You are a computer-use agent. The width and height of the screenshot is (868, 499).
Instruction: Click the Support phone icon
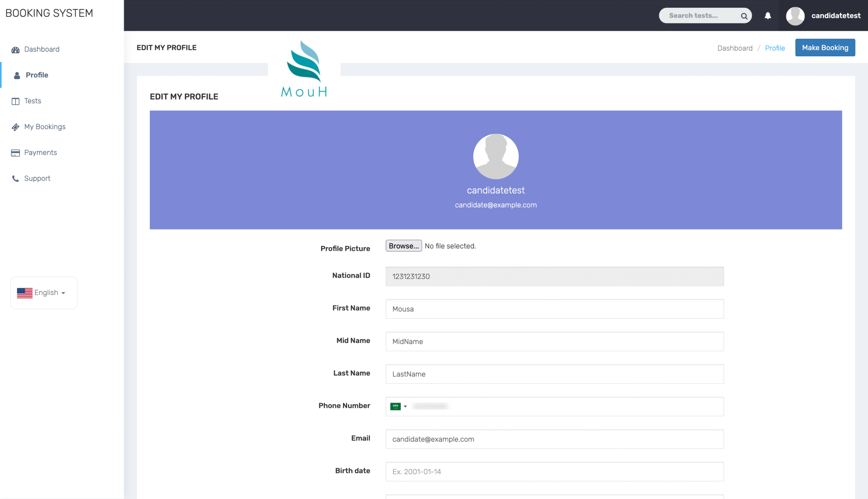[15, 179]
